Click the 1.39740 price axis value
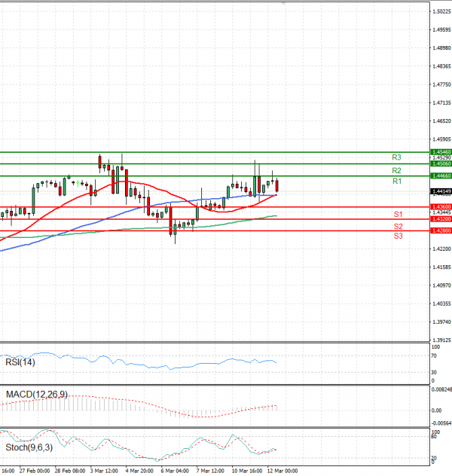 click(441, 322)
